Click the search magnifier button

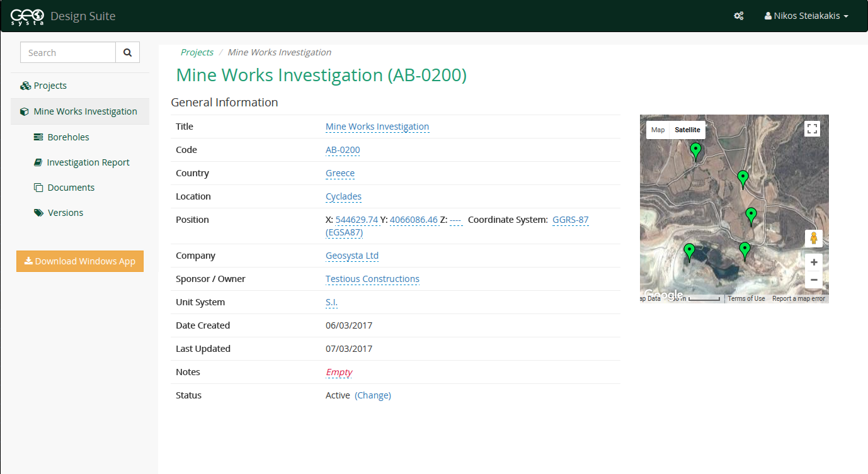127,53
